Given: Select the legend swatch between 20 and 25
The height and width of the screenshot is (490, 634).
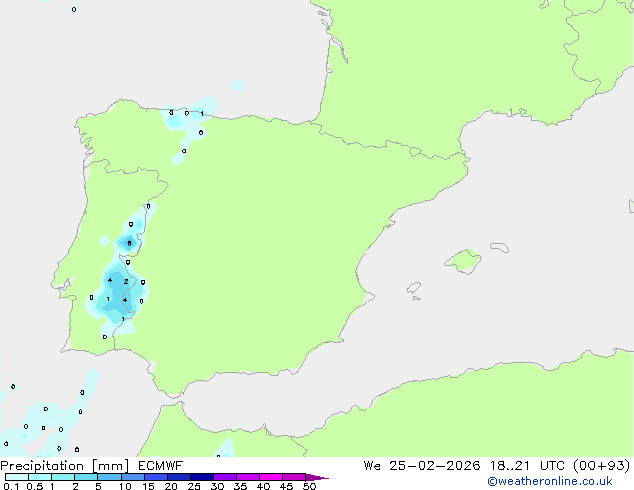Looking at the screenshot, I should [178, 477].
